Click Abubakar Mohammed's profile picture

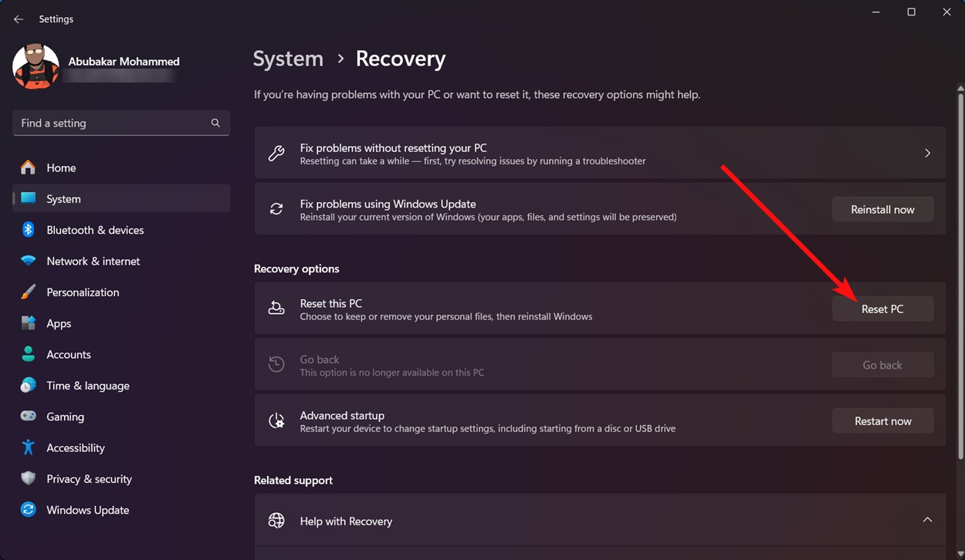pyautogui.click(x=36, y=66)
